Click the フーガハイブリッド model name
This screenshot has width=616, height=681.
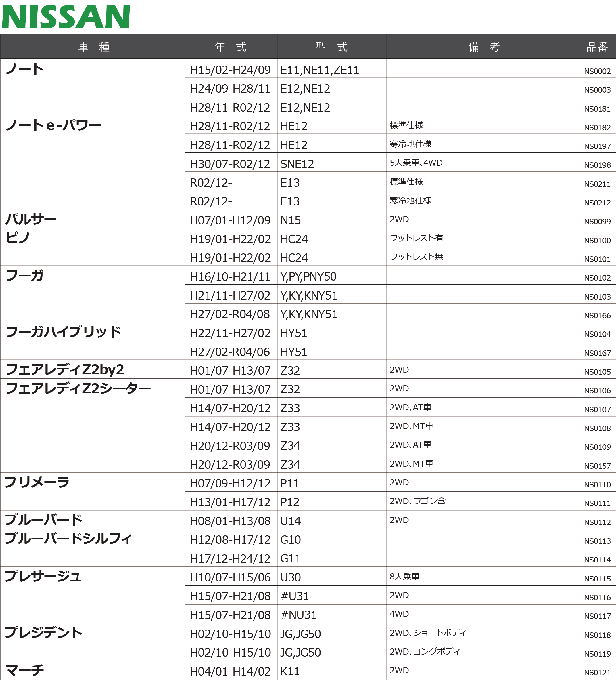pos(64,332)
